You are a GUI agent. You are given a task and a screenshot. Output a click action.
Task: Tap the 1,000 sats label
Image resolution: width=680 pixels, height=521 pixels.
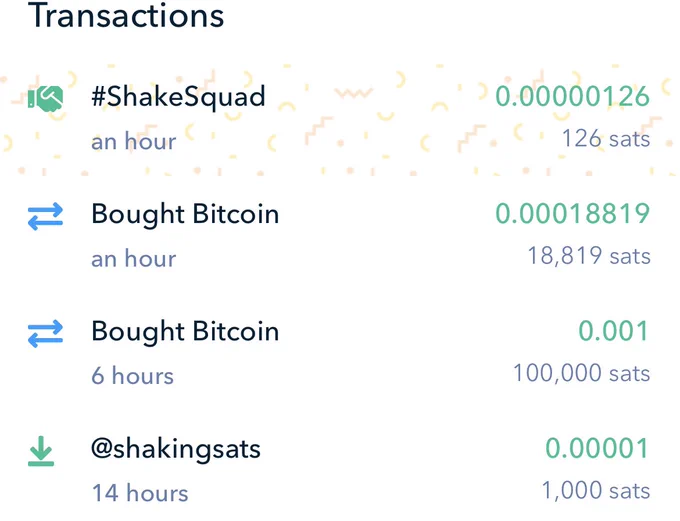coord(596,491)
